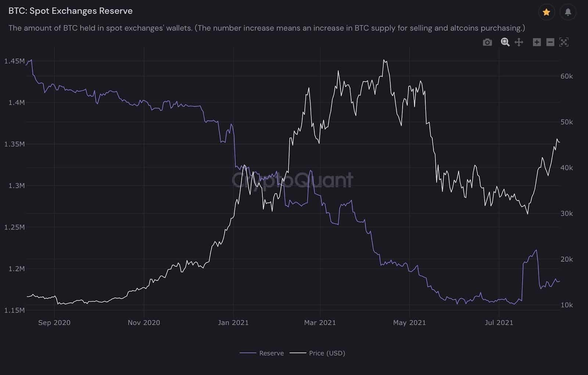Screen dimensions: 588x375
Task: Click the CryptoQuant watermark
Action: (x=293, y=180)
